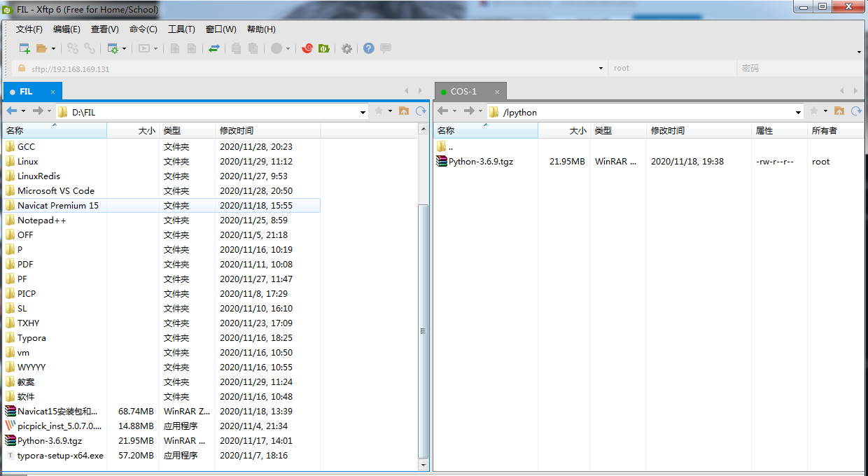The height and width of the screenshot is (476, 868).
Task: Sort local files by 修改时间 column
Action: click(x=267, y=131)
